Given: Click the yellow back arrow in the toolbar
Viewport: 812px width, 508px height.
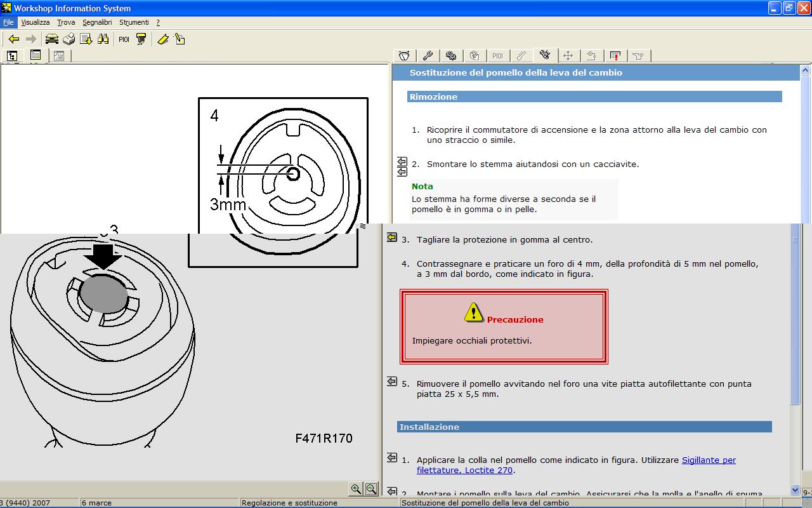Looking at the screenshot, I should coord(13,39).
